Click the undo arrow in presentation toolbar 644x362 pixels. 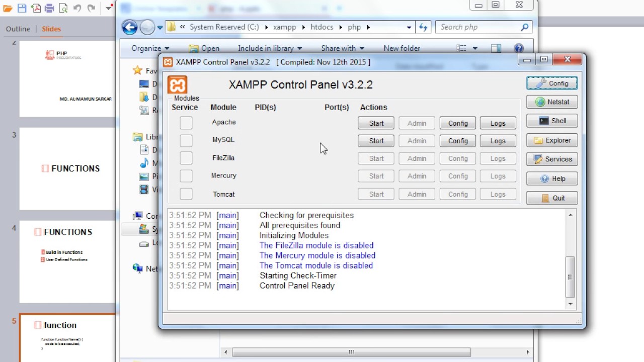(x=77, y=8)
